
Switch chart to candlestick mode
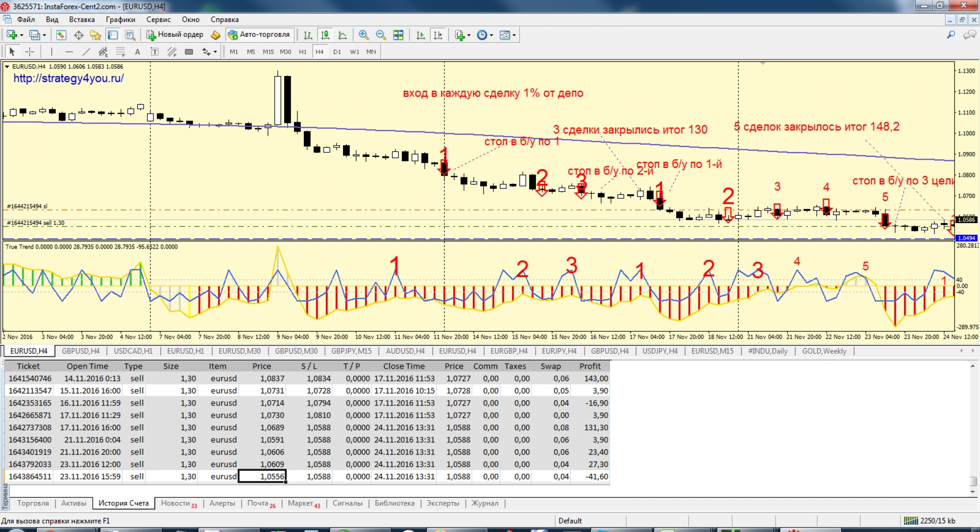(x=325, y=35)
